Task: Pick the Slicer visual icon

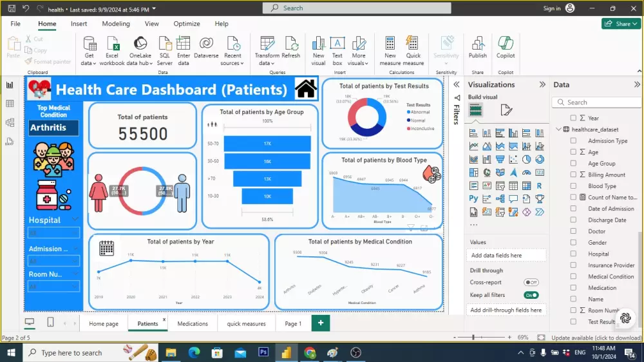Action: click(500, 186)
